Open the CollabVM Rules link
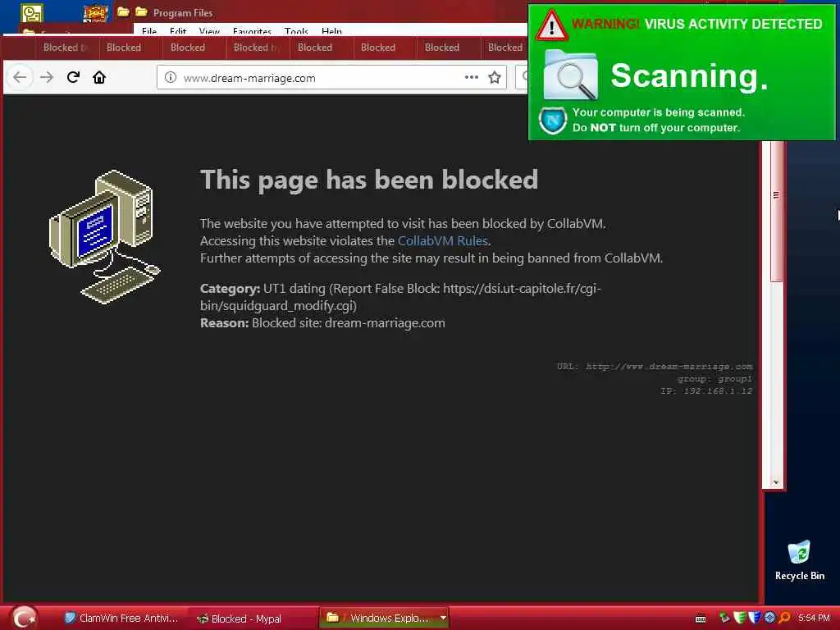Screen dimensions: 840x630 [x=442, y=241]
